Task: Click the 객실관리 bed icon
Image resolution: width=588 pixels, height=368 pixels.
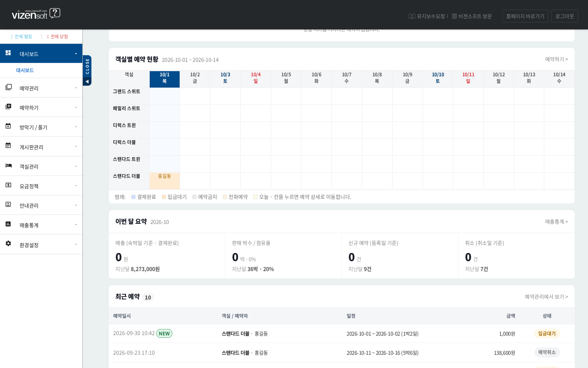Action: click(x=9, y=166)
